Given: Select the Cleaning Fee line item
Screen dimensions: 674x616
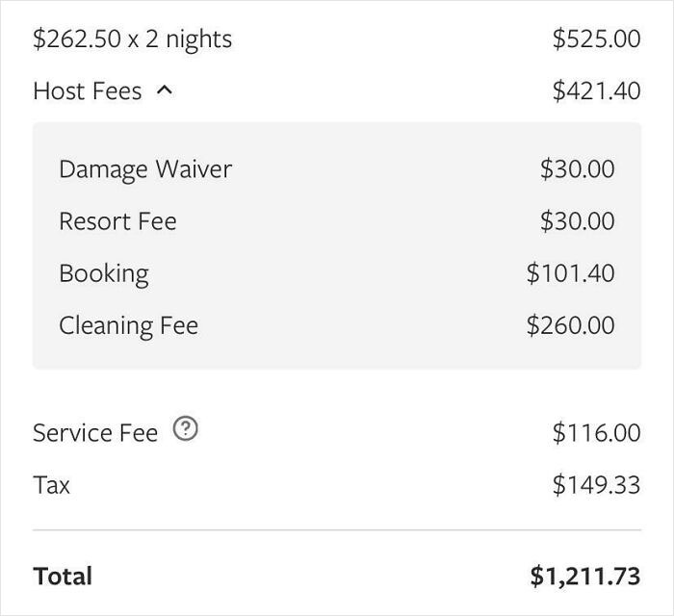Looking at the screenshot, I should click(x=128, y=325).
